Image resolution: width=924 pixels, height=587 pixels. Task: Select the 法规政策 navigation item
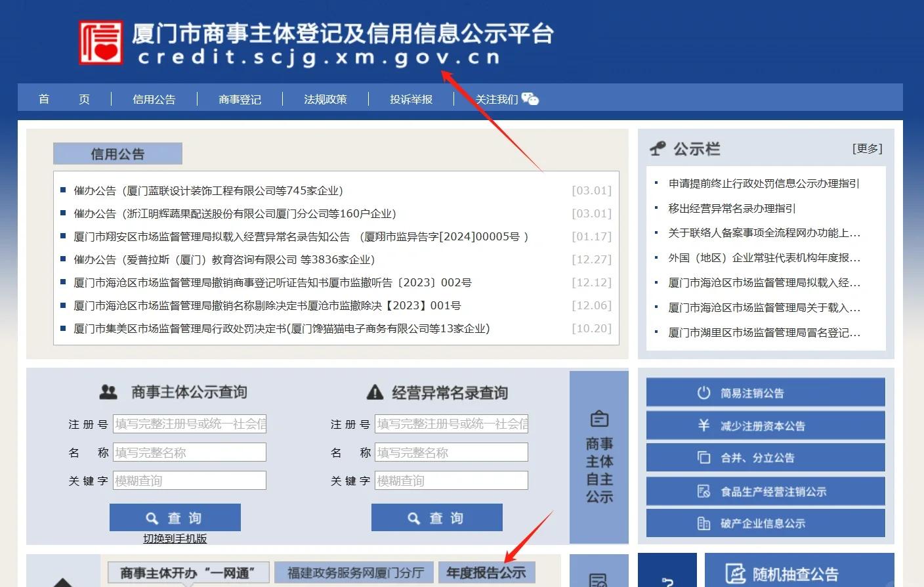(x=325, y=99)
